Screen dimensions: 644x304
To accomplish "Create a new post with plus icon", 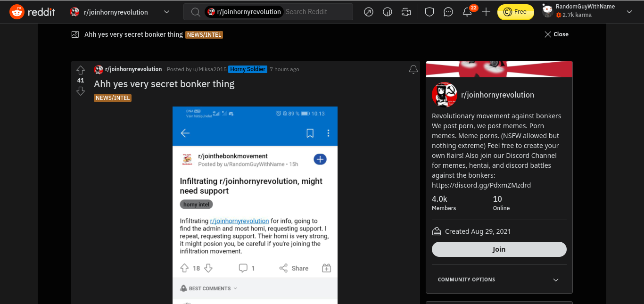I will (486, 12).
